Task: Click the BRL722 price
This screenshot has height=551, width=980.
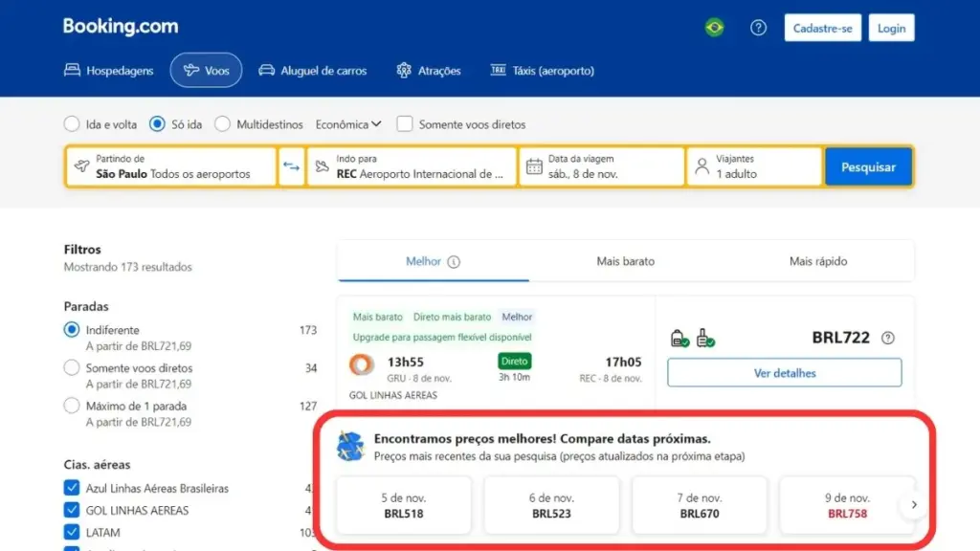Action: [x=840, y=338]
